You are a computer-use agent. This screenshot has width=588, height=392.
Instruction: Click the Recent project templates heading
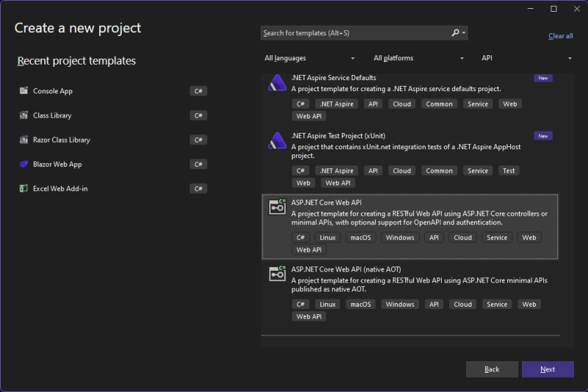76,61
